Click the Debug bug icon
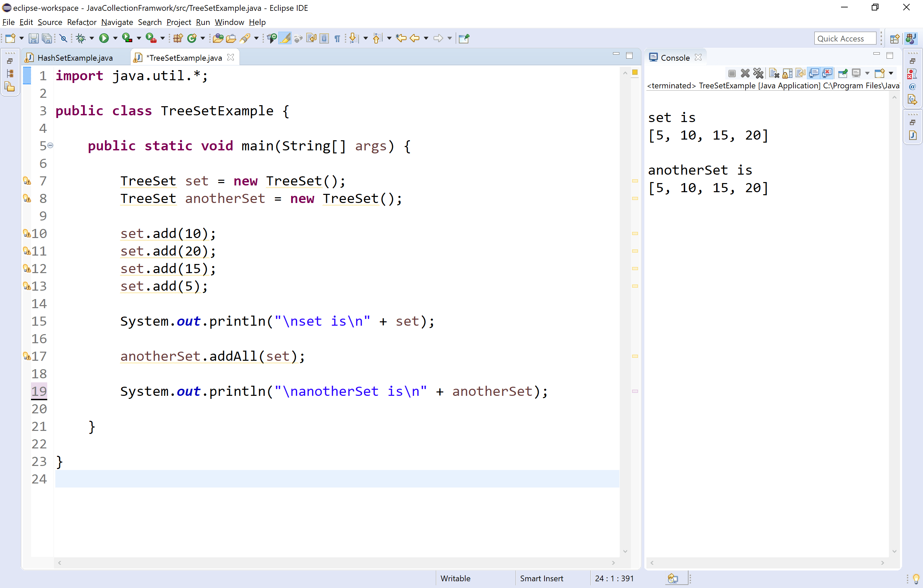This screenshot has height=588, width=923. 81,38
